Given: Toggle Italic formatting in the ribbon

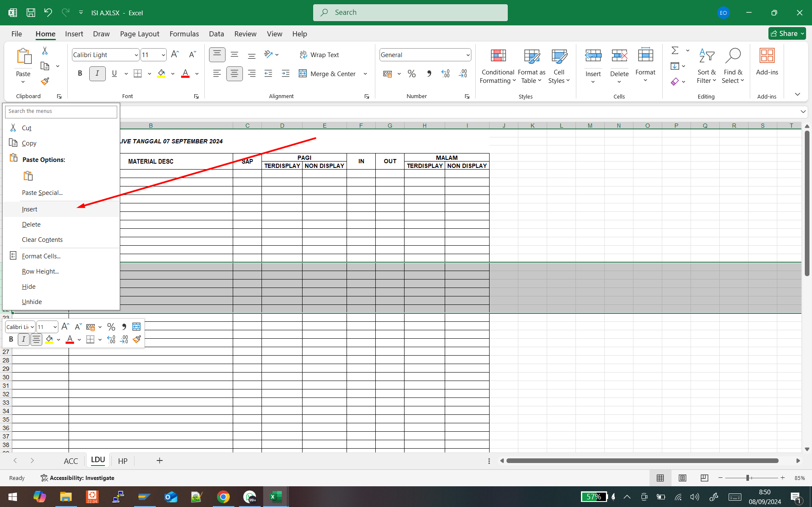Looking at the screenshot, I should pos(97,74).
